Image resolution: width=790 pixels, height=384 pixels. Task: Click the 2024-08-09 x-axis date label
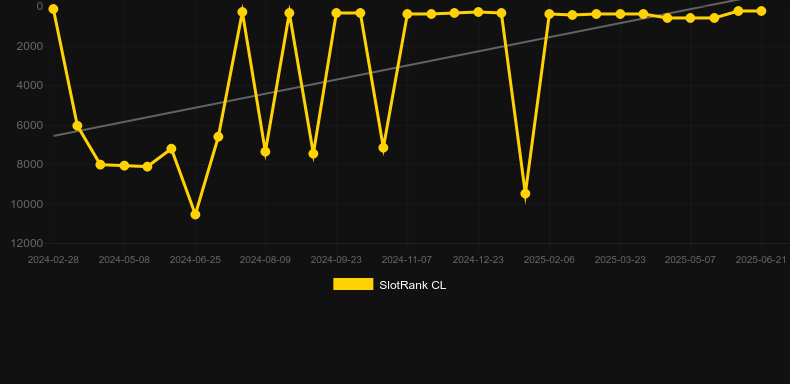tap(265, 260)
